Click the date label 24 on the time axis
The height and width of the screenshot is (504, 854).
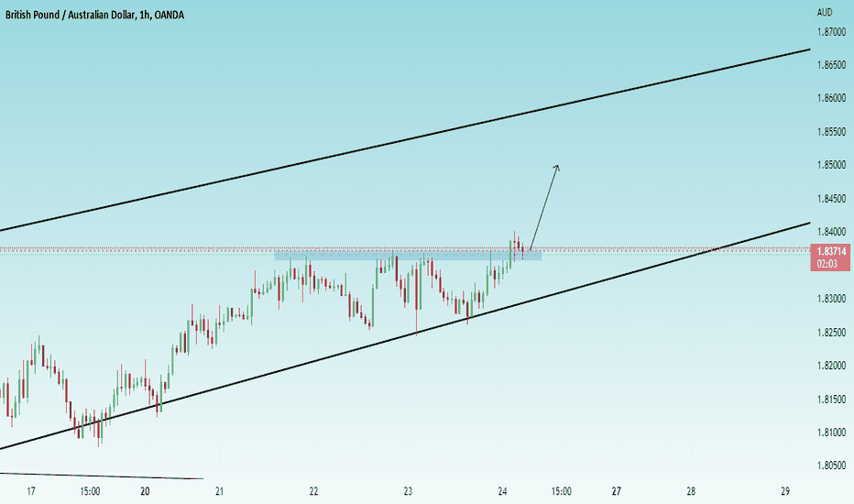click(x=503, y=491)
